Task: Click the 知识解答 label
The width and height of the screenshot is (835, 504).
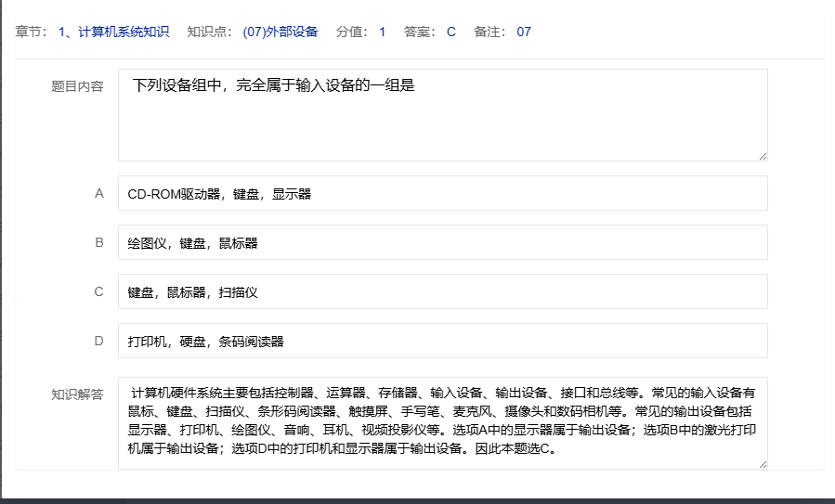Action: click(x=77, y=394)
